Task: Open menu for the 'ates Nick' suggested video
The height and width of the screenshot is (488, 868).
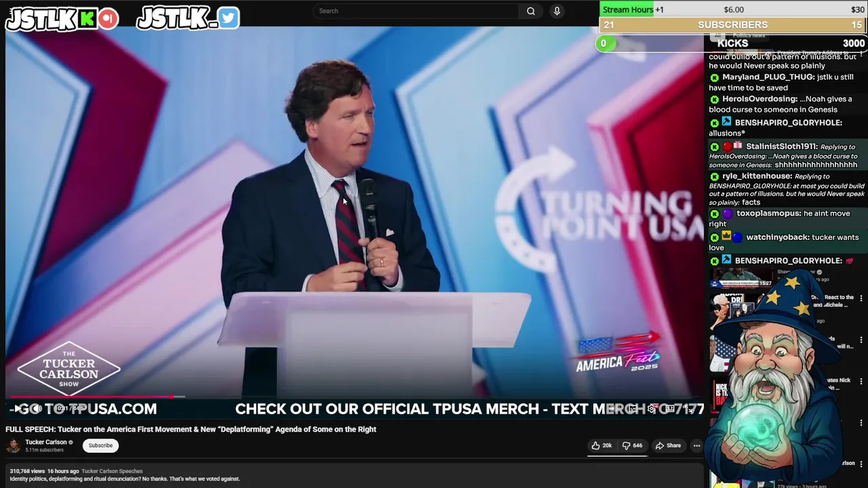Action: click(x=861, y=382)
